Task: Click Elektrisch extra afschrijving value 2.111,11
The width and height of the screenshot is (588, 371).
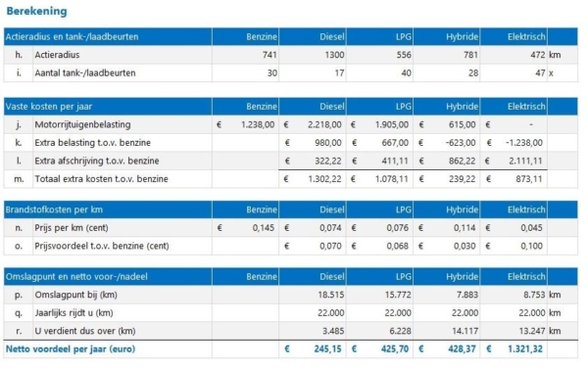Action: coord(525,161)
